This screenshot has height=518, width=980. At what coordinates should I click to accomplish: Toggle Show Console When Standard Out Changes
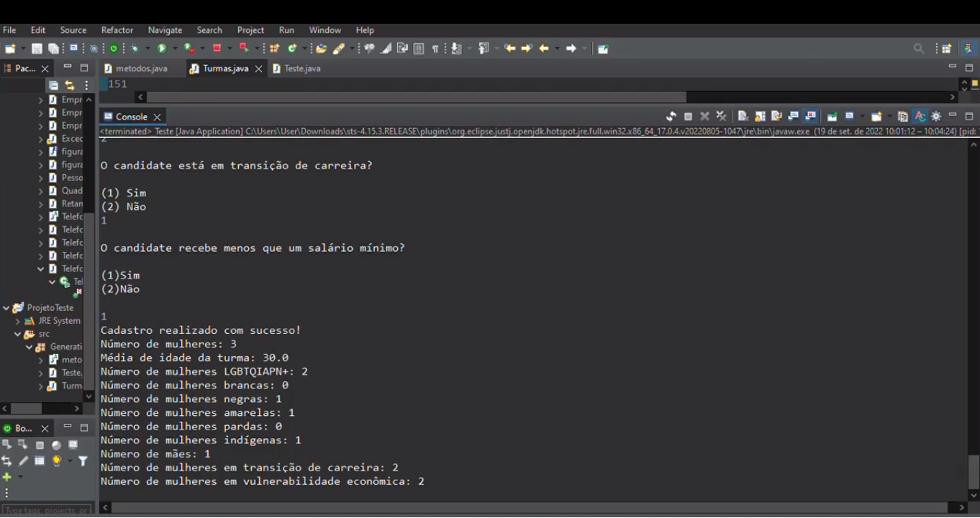(x=793, y=117)
